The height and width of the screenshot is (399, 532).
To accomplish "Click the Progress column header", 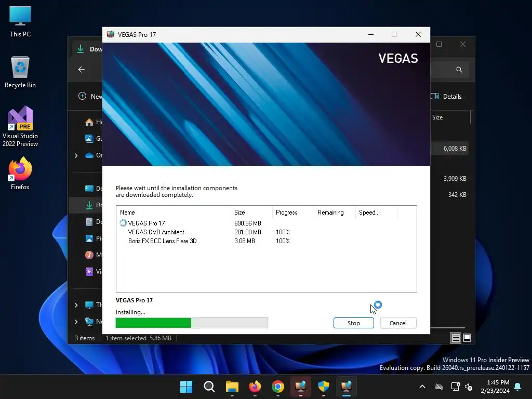I will coord(293,212).
